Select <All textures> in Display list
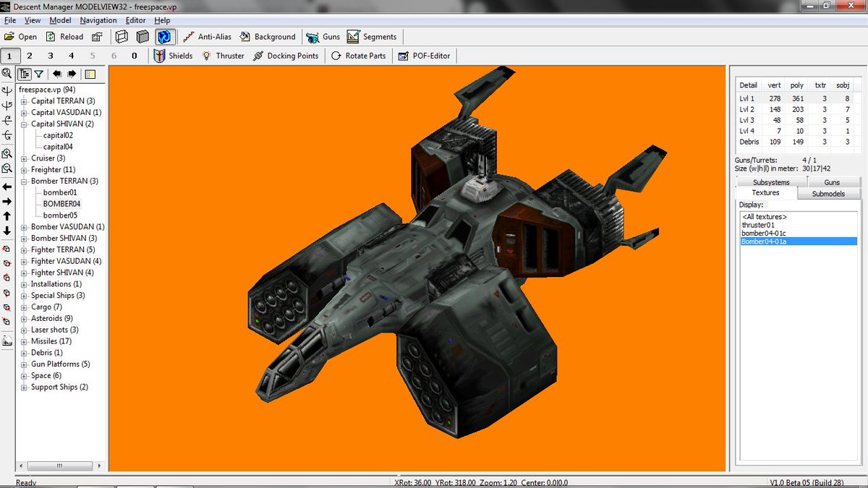 pos(764,217)
